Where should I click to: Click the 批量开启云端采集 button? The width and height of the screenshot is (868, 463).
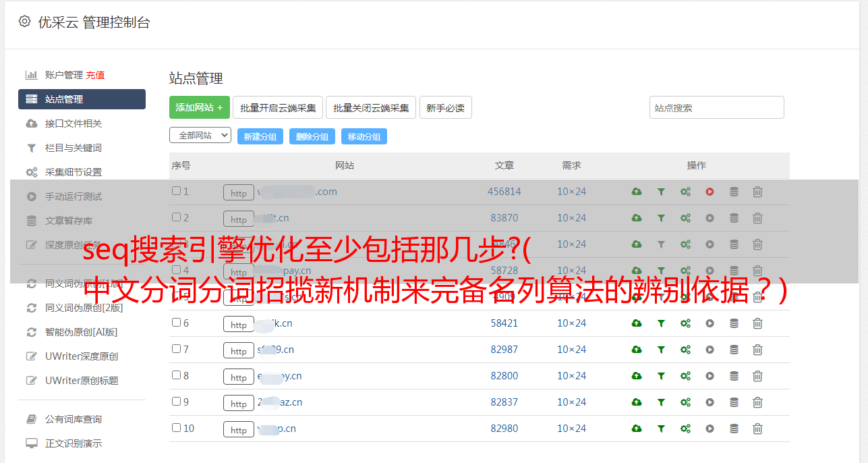click(x=278, y=107)
